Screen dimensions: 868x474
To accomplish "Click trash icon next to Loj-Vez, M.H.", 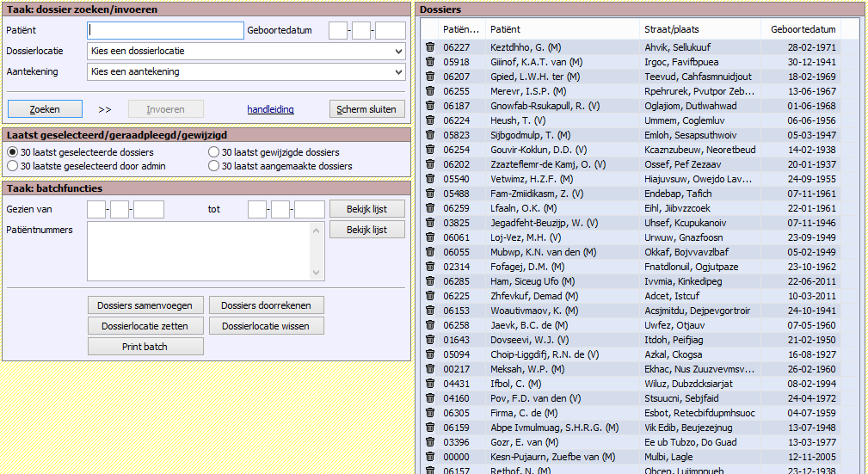I will pyautogui.click(x=430, y=237).
